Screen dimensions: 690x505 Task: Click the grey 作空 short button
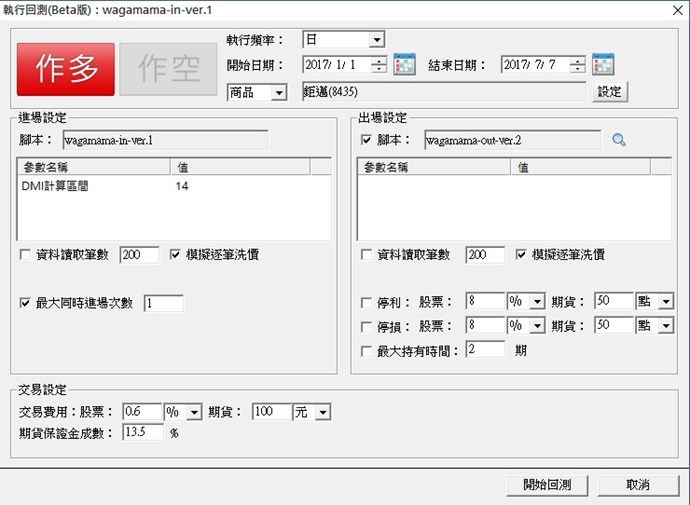coord(167,68)
